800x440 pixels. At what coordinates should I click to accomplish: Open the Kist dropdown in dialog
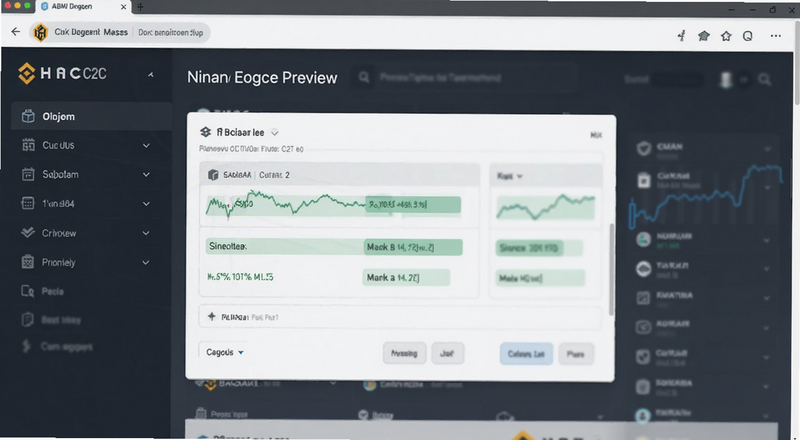click(509, 176)
